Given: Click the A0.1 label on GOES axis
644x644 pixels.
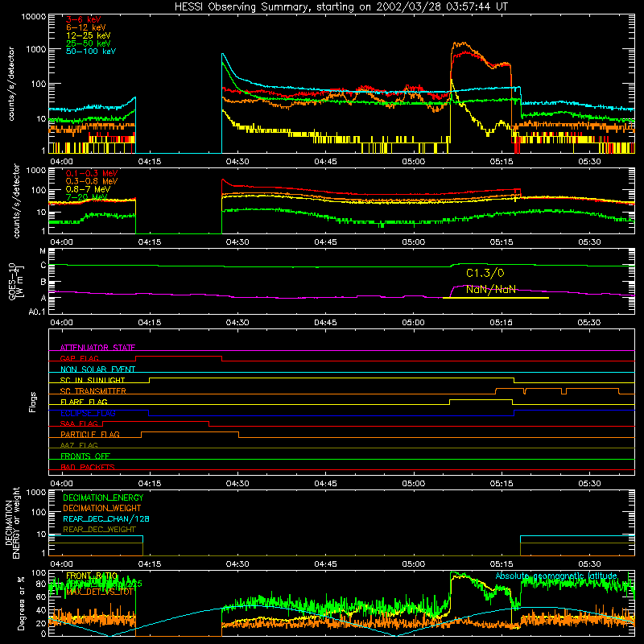Looking at the screenshot, I should 37,312.
